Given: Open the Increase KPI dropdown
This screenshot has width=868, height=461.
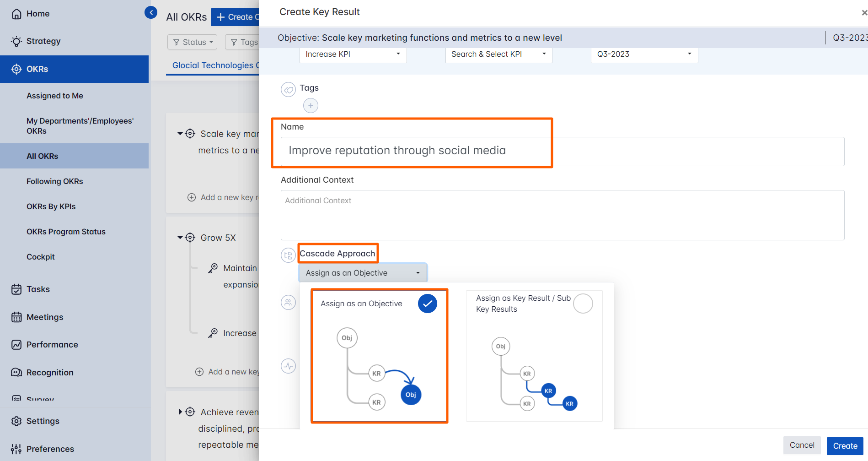Looking at the screenshot, I should [353, 54].
